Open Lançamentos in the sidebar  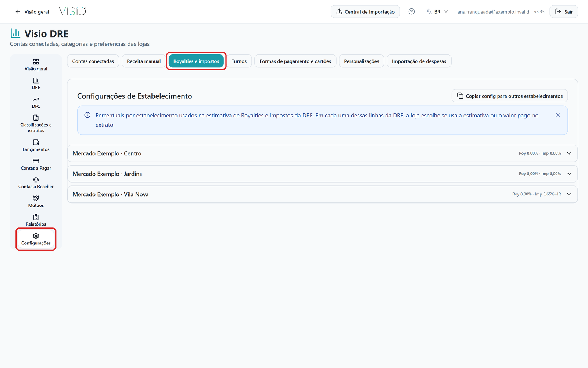coord(36,146)
